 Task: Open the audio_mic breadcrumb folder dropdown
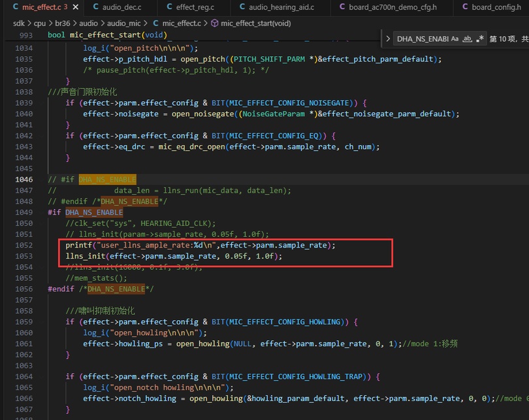[123, 24]
